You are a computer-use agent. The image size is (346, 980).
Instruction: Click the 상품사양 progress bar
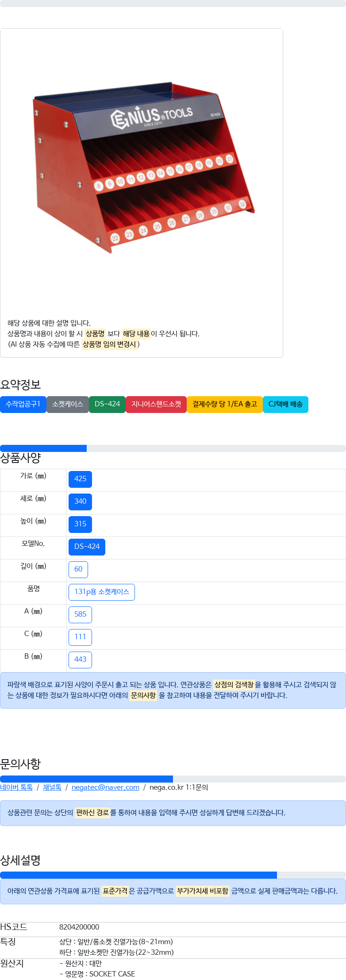click(173, 448)
